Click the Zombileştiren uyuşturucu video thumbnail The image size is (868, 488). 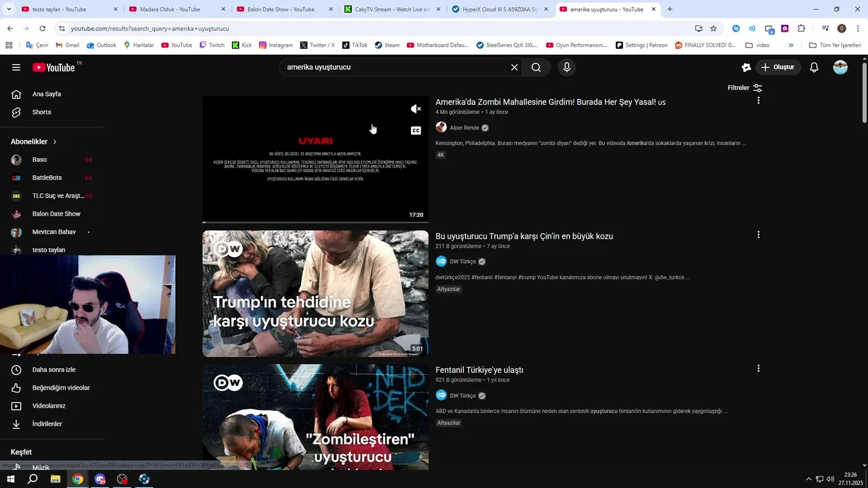coord(315,418)
